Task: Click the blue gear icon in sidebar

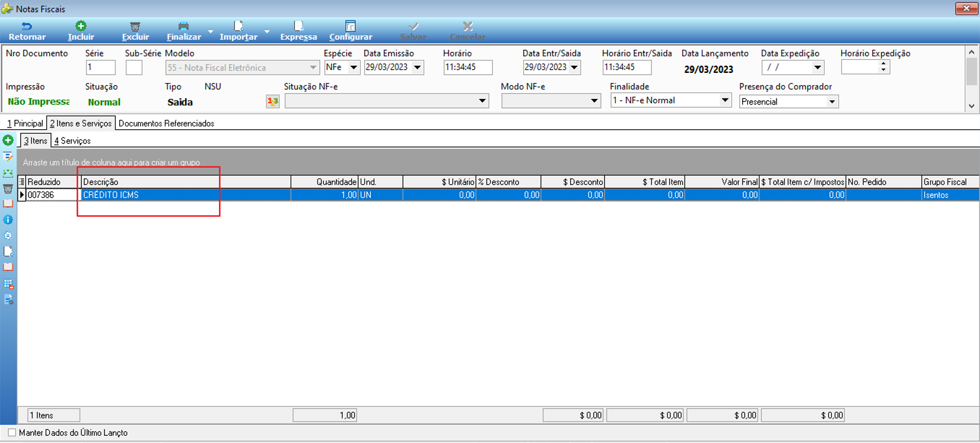Action: pyautogui.click(x=8, y=235)
